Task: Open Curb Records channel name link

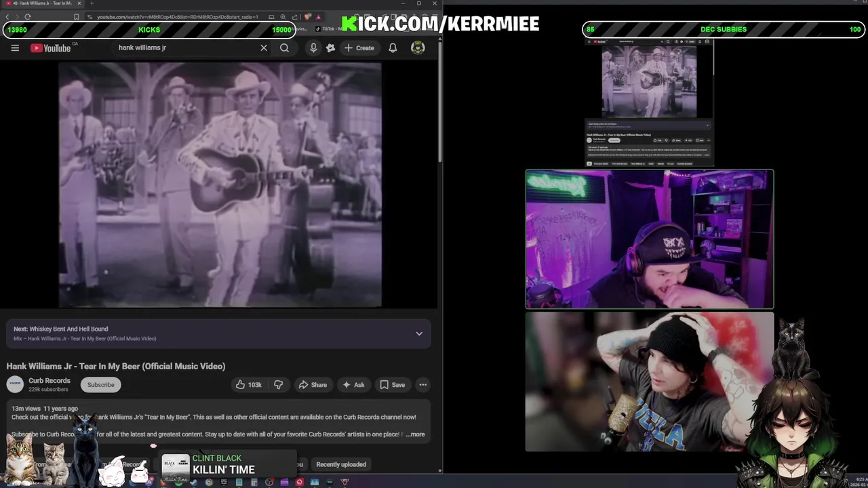Action: (x=50, y=381)
